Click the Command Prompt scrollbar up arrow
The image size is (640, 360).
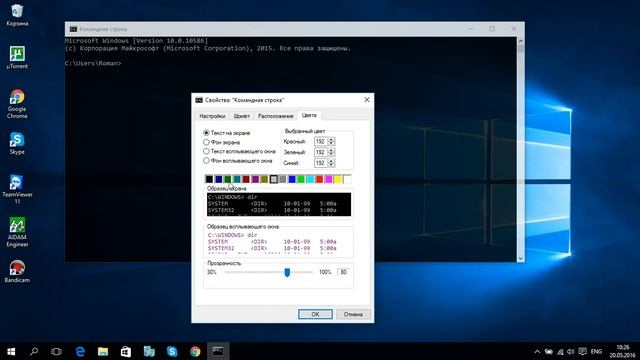coord(520,41)
